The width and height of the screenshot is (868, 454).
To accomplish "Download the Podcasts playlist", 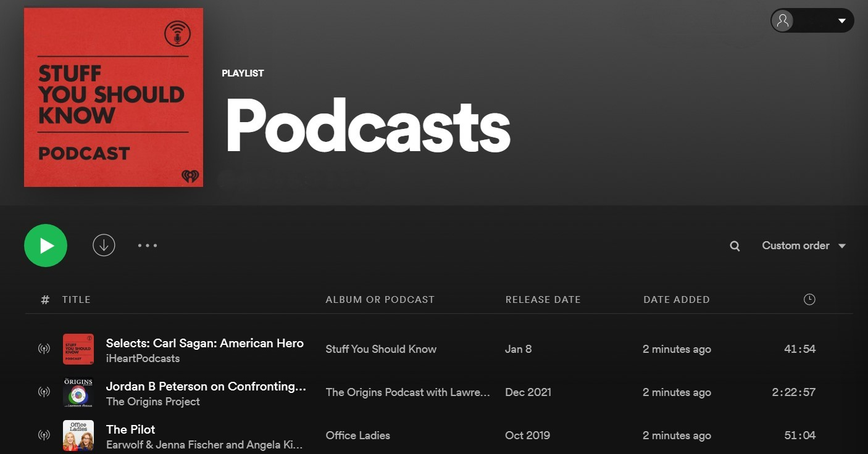I will point(104,246).
